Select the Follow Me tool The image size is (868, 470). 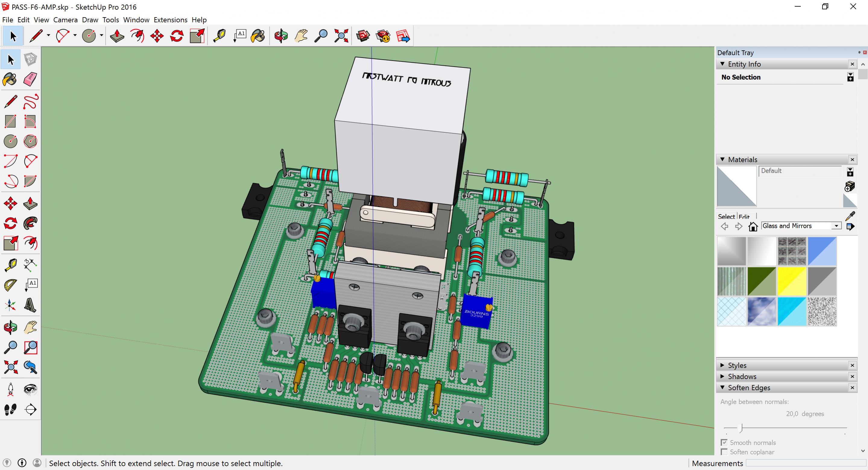(x=30, y=223)
